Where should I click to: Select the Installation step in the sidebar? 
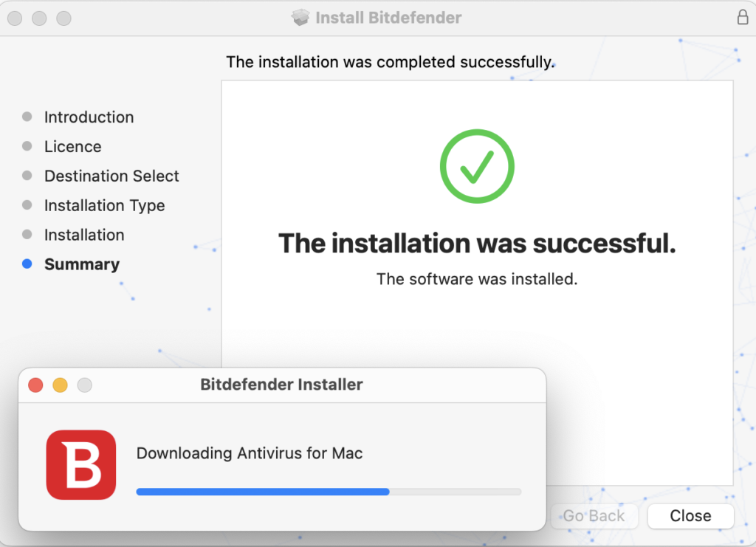tap(84, 235)
